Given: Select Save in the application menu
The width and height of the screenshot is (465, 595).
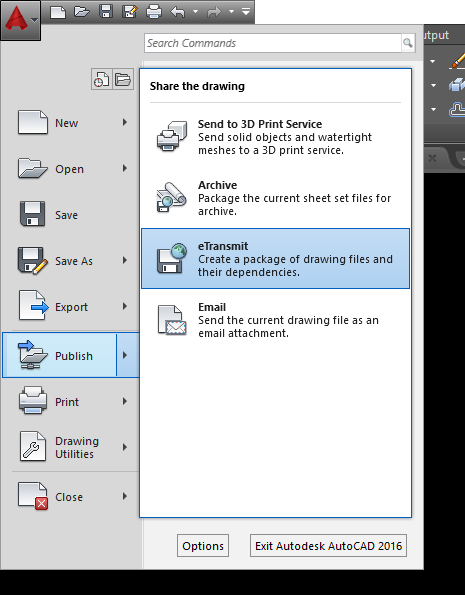Looking at the screenshot, I should point(71,214).
